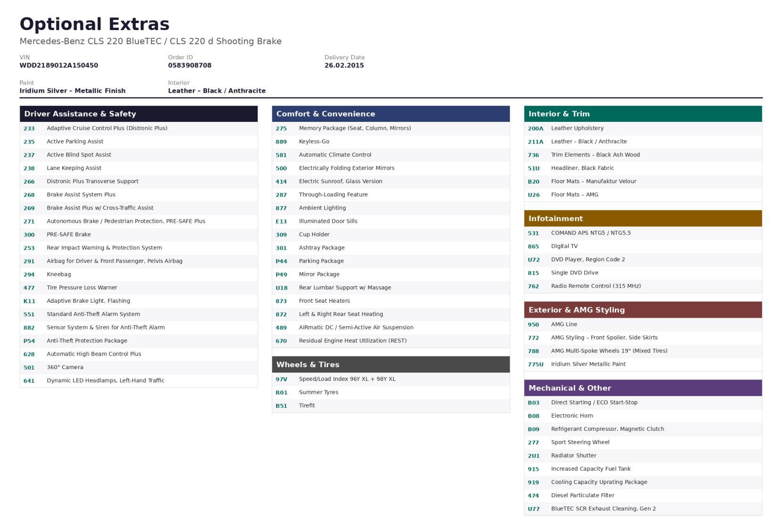This screenshot has width=782, height=532.
Task: Click "Anti-Theft Protection Package" text
Action: coord(87,341)
